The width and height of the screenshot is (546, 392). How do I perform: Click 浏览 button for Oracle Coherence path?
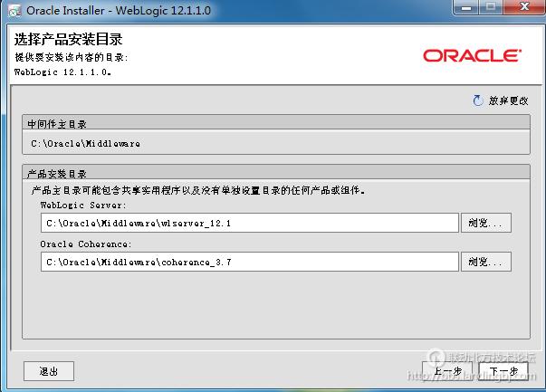tap(485, 262)
